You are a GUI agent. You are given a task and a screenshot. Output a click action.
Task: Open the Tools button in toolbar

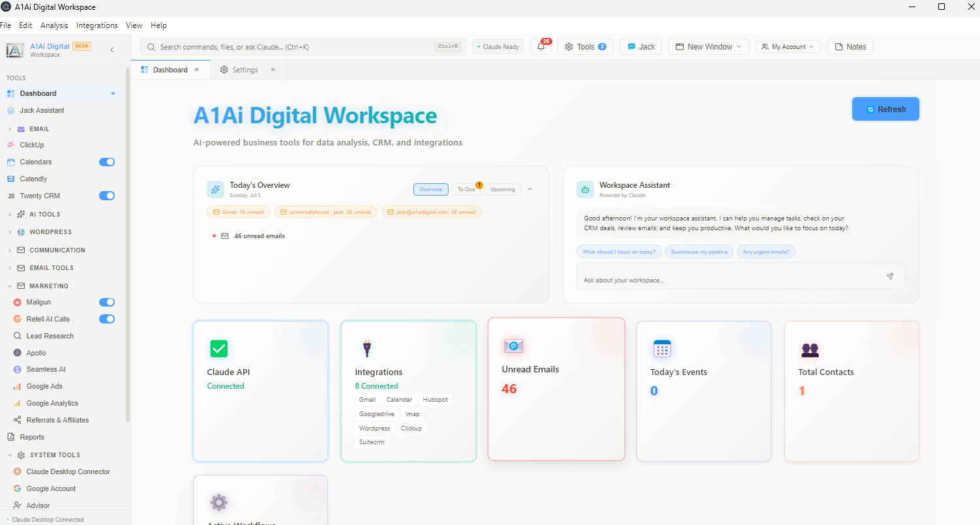pos(585,47)
